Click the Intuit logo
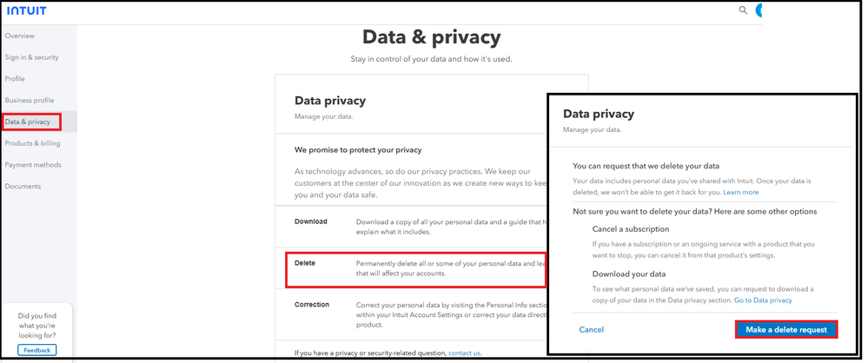 point(27,10)
